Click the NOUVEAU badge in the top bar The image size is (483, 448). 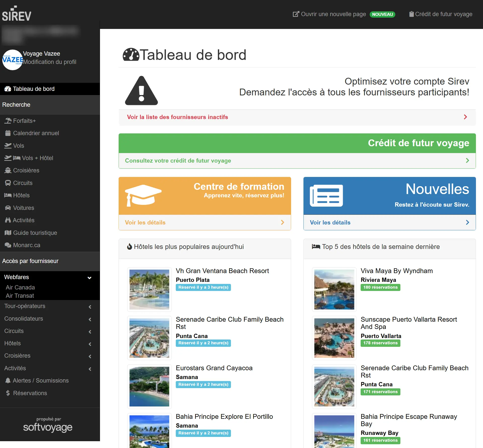pyautogui.click(x=383, y=14)
